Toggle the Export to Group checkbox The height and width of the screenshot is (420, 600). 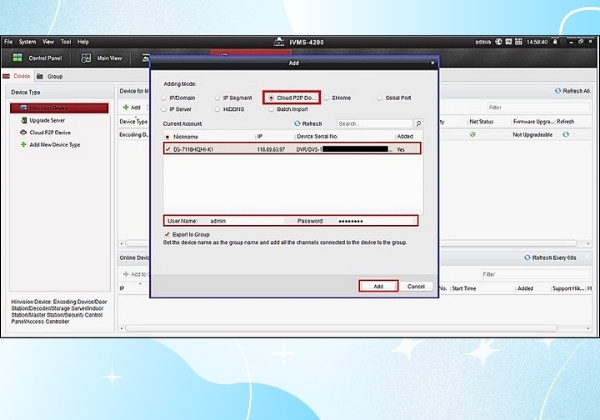[167, 234]
